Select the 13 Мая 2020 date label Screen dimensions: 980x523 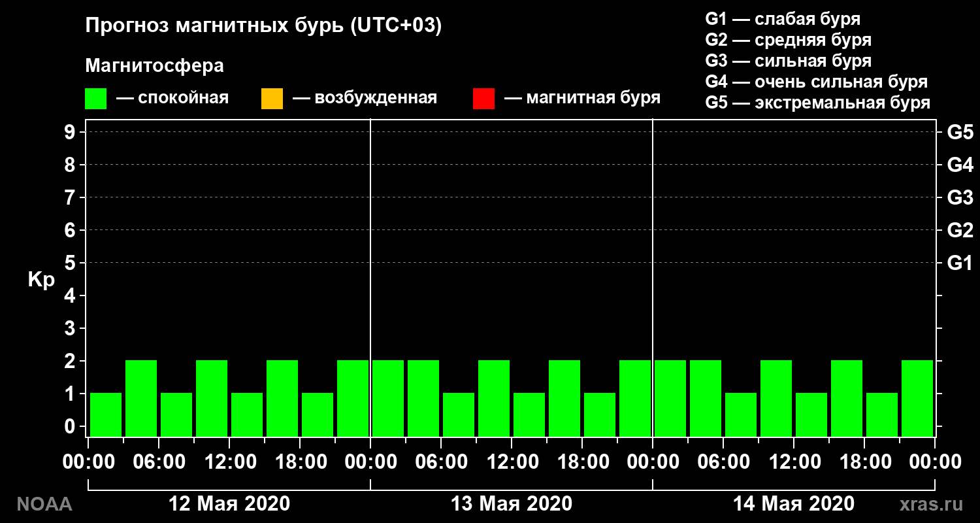pos(512,504)
